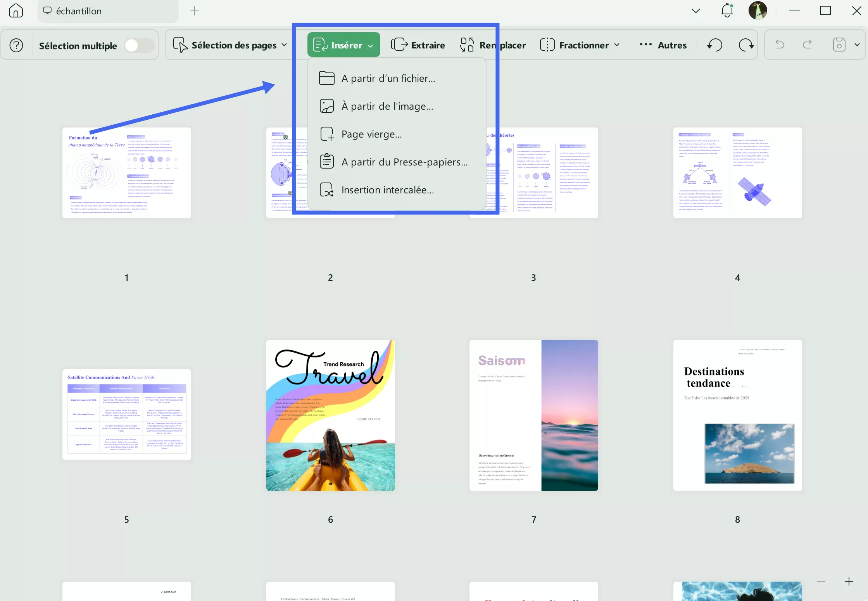Viewport: 868px width, 601px height.
Task: Open the notifications bell
Action: (726, 10)
